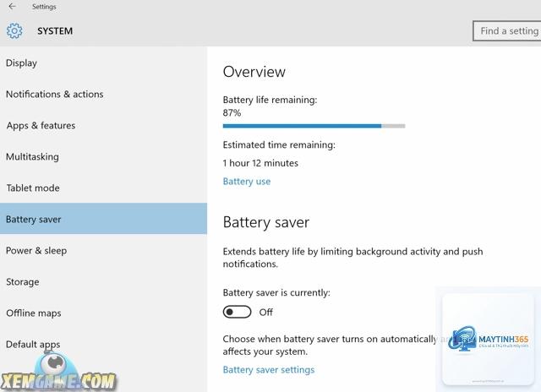This screenshot has height=392, width=541.
Task: Go back with the arrow icon
Action: point(12,7)
